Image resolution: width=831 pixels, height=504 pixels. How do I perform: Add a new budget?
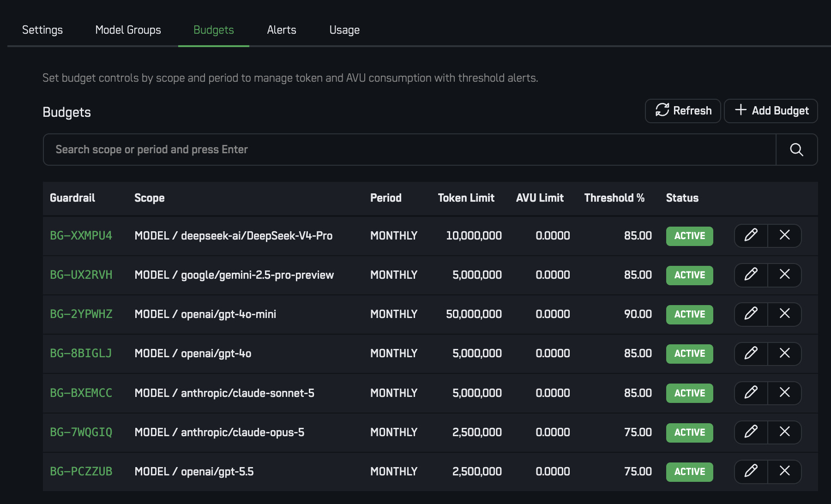pos(771,111)
